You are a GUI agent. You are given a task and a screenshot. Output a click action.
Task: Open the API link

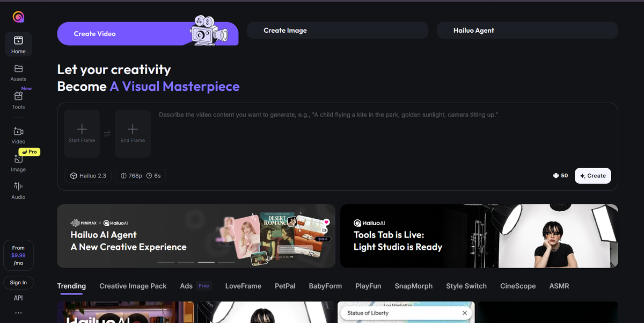[18, 298]
